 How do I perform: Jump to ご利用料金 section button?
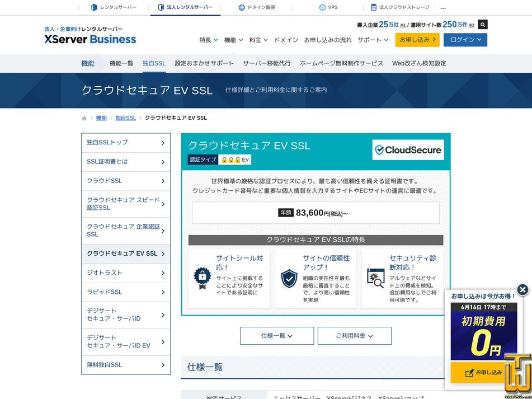pyautogui.click(x=355, y=336)
